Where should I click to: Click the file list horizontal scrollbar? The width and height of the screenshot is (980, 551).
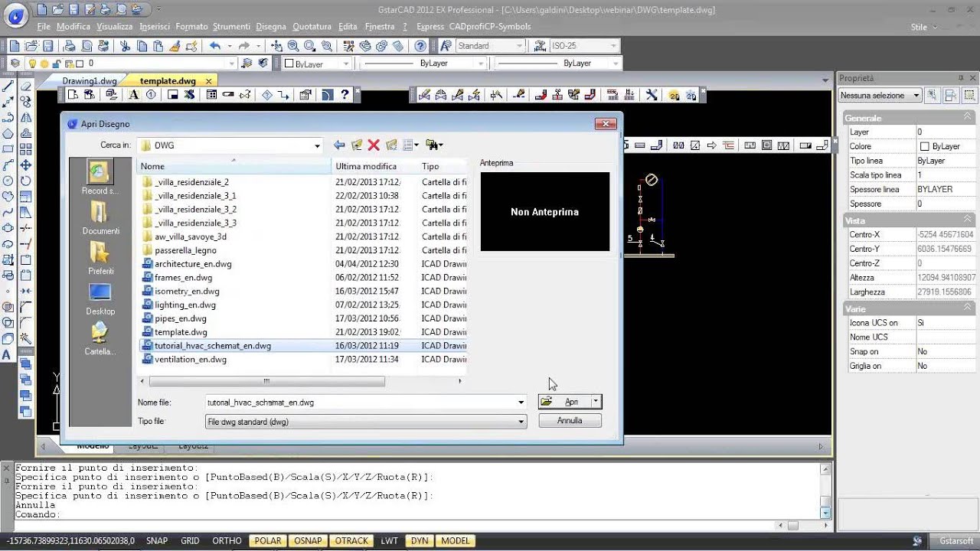tap(266, 381)
